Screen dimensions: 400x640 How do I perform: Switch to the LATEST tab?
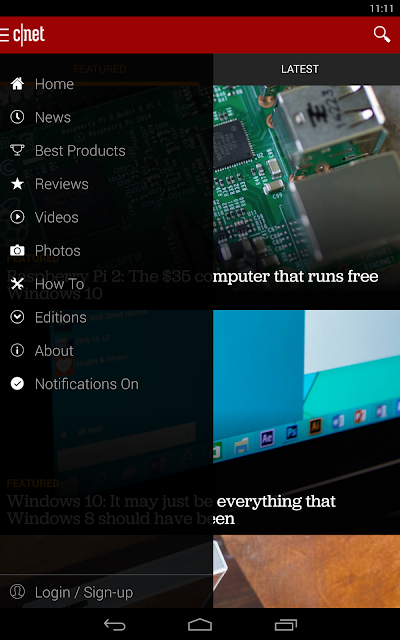pos(300,69)
